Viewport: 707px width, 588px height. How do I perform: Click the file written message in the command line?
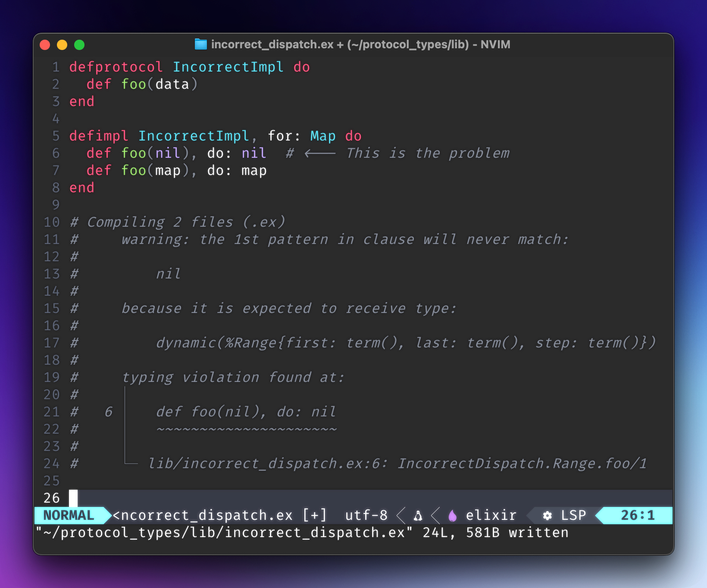coord(302,533)
